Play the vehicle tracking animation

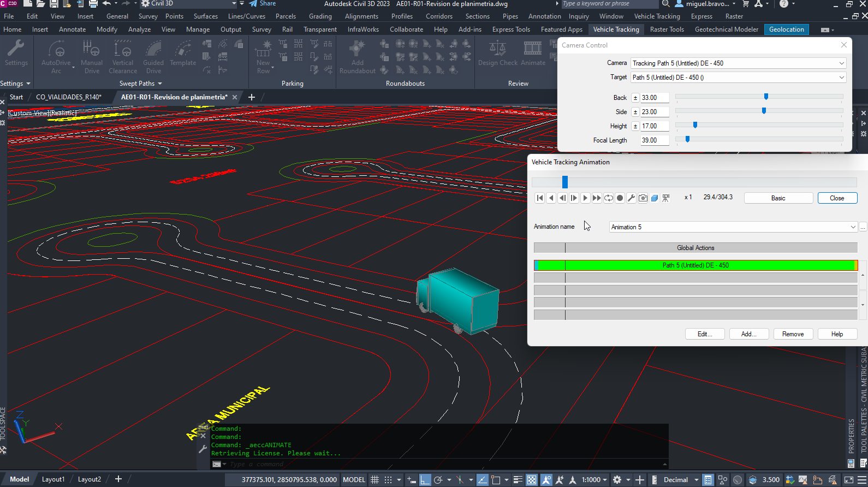click(585, 198)
